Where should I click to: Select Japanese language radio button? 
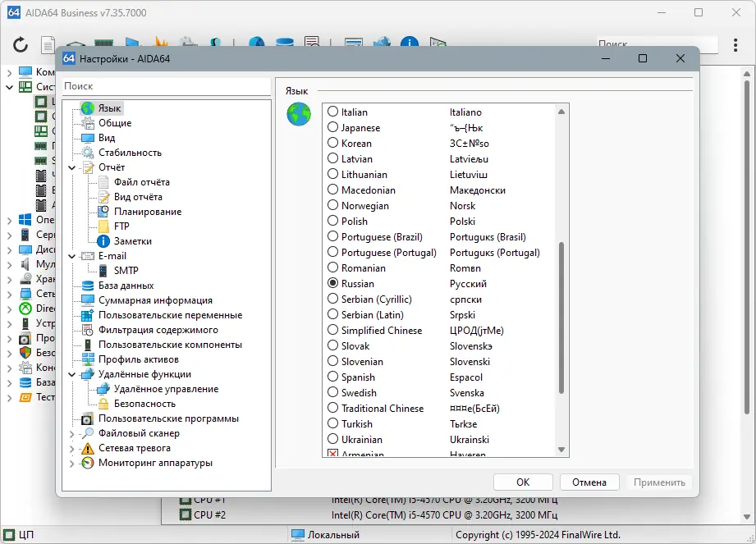click(x=332, y=127)
